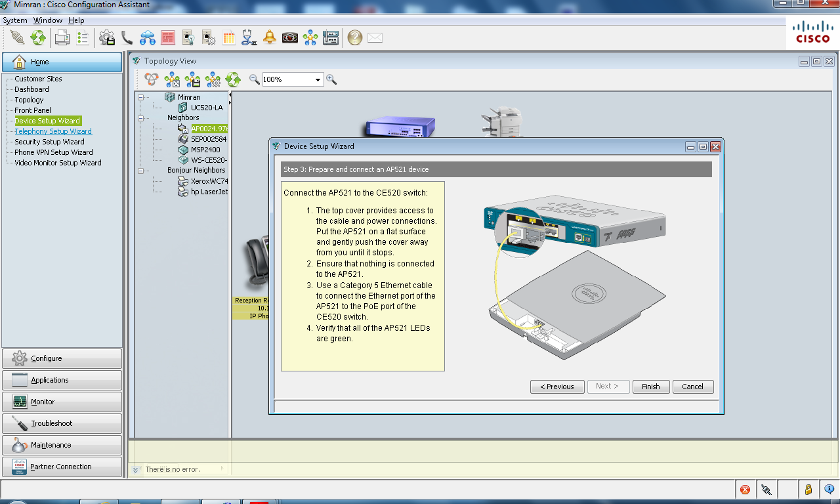
Task: Open the red brick Firewall icon
Action: [168, 37]
